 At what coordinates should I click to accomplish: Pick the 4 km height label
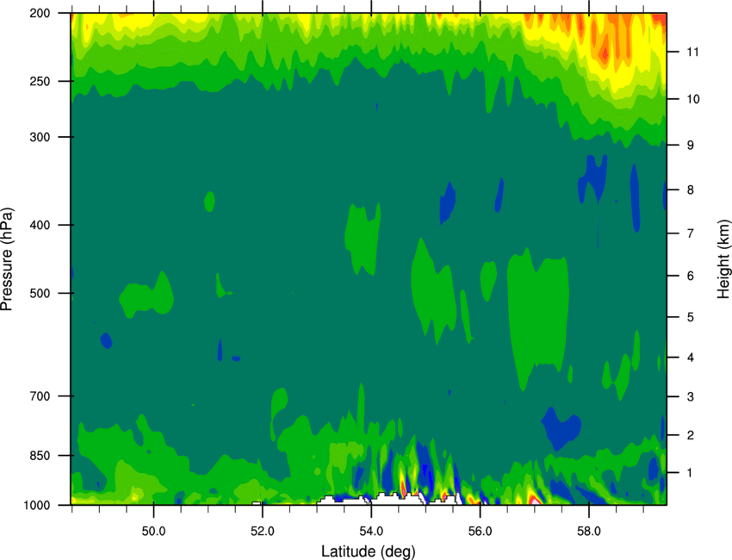(691, 358)
